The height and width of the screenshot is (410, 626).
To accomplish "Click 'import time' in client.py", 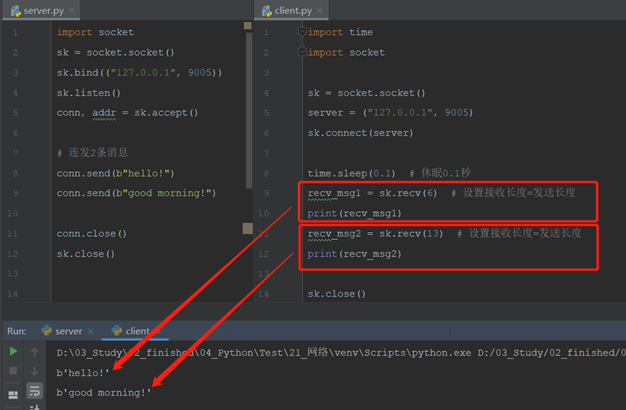I will click(x=340, y=32).
